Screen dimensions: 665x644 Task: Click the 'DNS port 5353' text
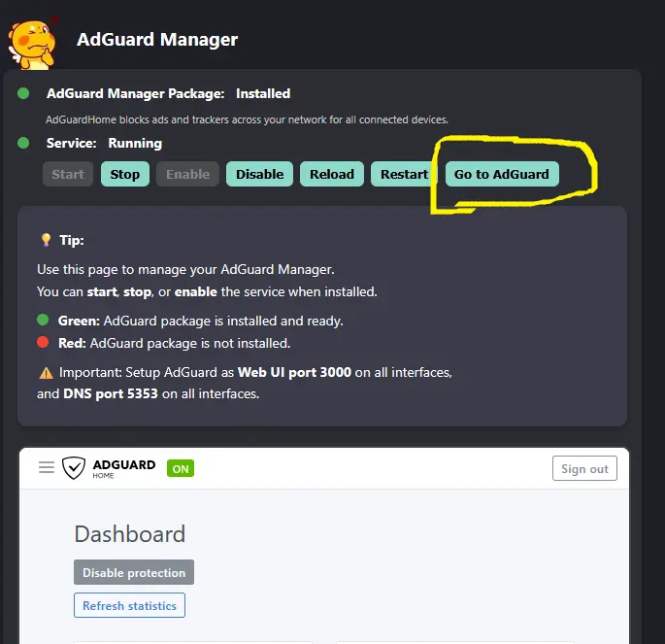[111, 393]
